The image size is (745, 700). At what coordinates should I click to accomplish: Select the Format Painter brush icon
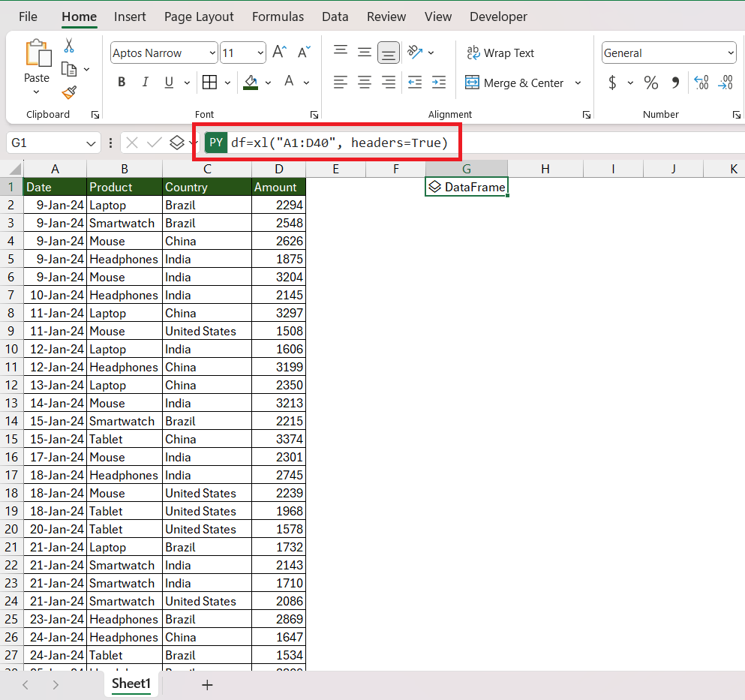point(69,93)
